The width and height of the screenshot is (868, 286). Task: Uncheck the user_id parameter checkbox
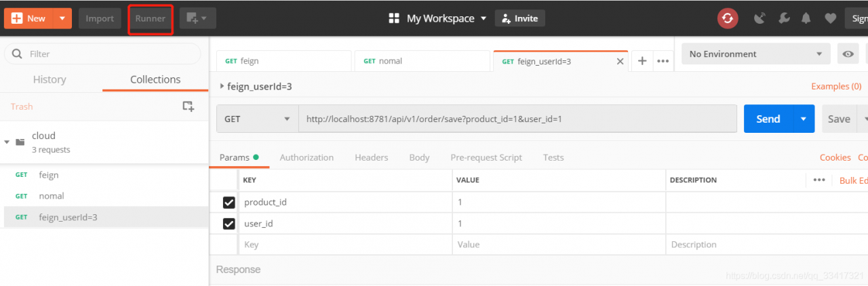click(x=229, y=224)
